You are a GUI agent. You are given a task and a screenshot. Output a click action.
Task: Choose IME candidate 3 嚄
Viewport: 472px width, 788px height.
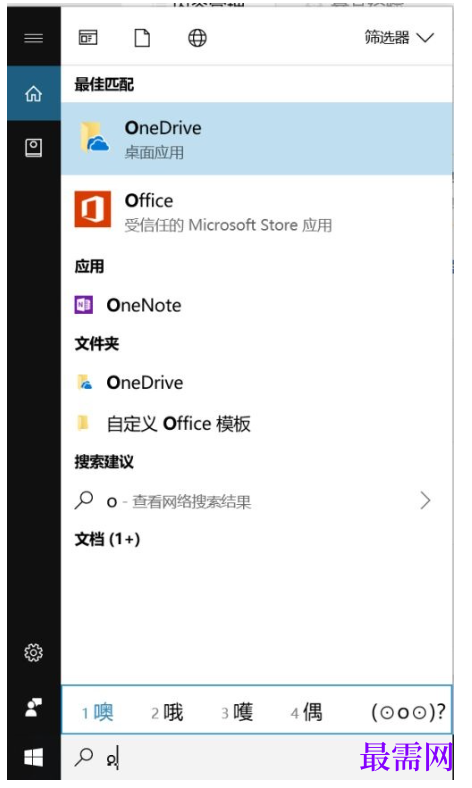(237, 712)
